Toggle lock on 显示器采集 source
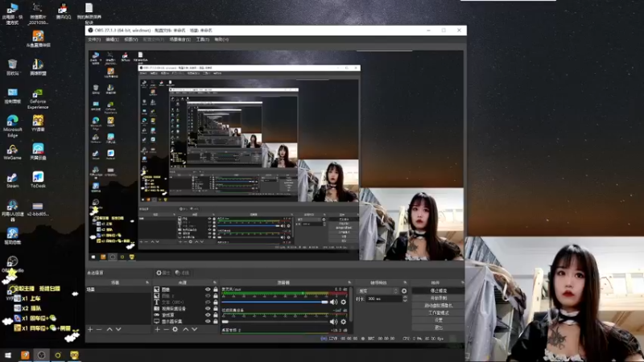The width and height of the screenshot is (644, 362). 215,321
